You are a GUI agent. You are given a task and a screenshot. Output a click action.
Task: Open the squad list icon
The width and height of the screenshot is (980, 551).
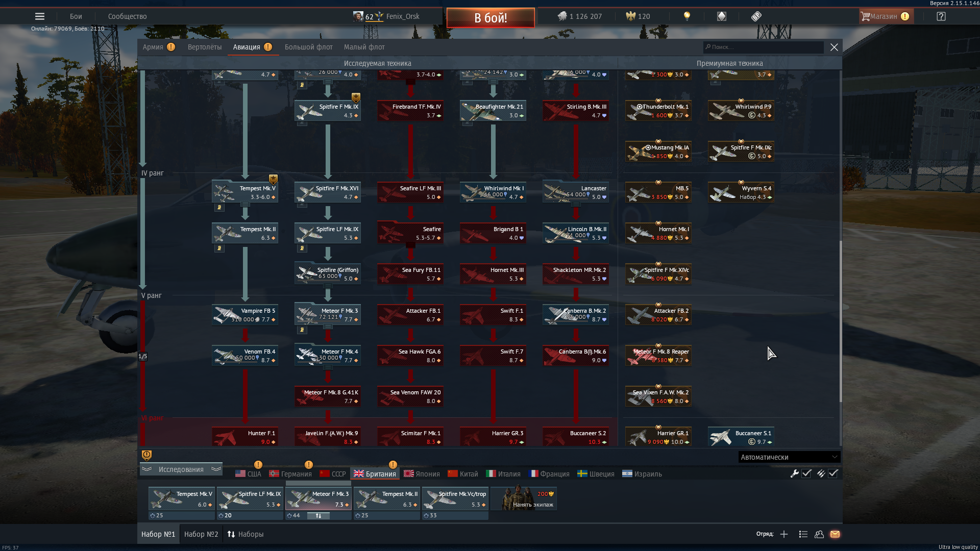(x=803, y=534)
